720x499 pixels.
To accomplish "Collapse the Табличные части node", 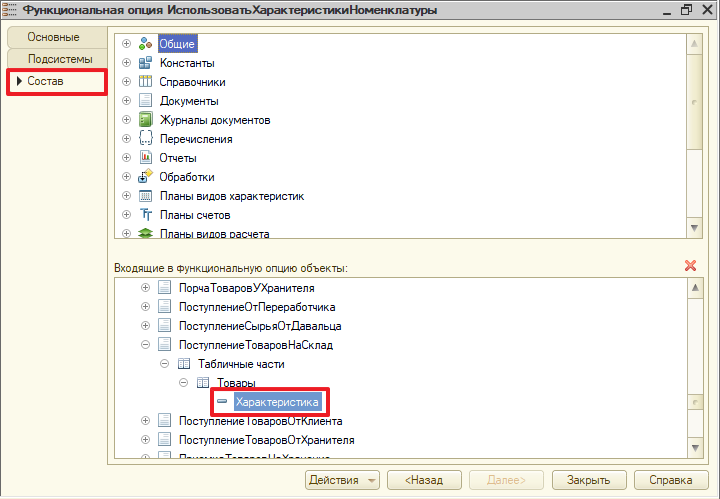I will coord(164,364).
